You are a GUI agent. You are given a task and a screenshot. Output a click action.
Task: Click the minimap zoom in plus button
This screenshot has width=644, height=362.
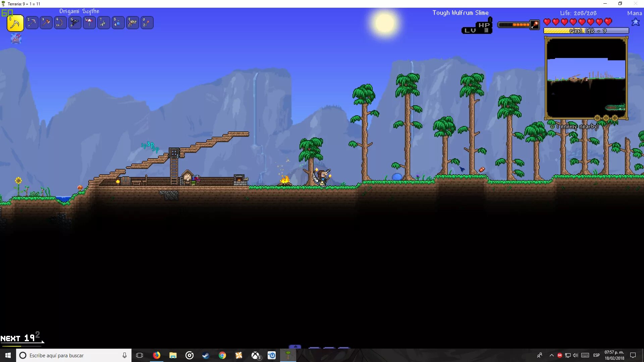(x=615, y=118)
